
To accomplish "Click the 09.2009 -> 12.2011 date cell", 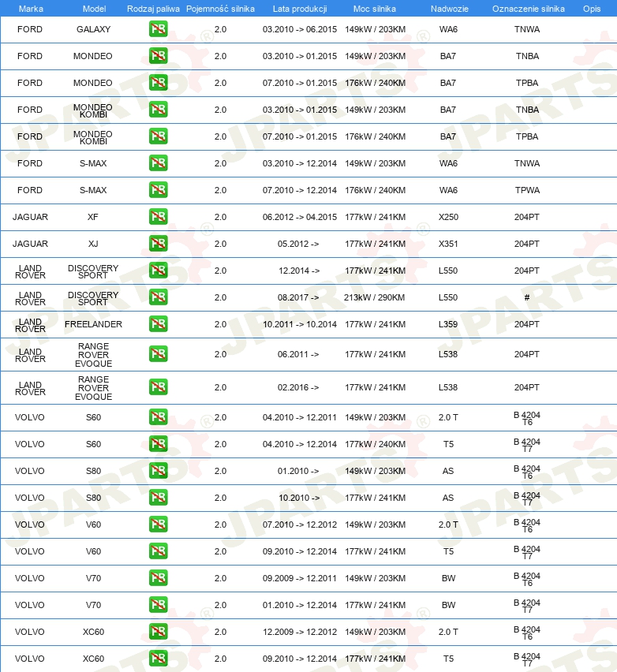I will 300,578.
